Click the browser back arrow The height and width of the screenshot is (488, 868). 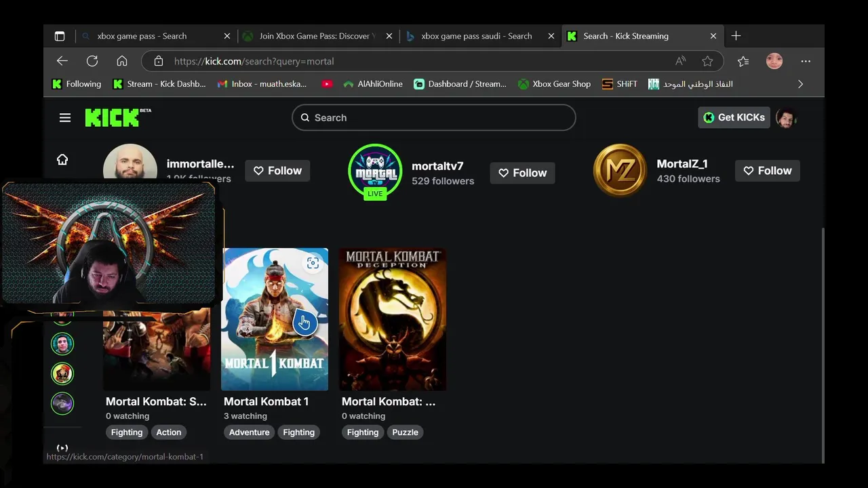(62, 61)
